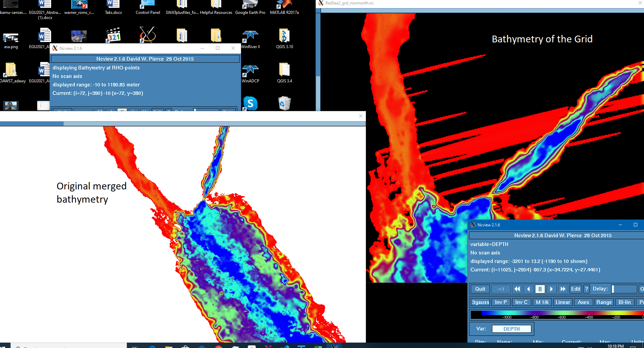Image resolution: width=644 pixels, height=348 pixels.
Task: Open help with the question mark button
Action: tap(586, 289)
